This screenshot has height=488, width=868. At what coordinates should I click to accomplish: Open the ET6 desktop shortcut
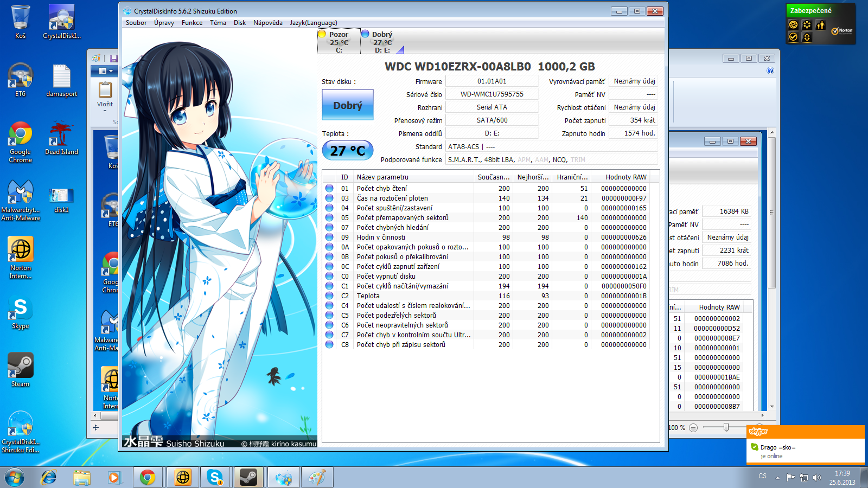tap(21, 80)
